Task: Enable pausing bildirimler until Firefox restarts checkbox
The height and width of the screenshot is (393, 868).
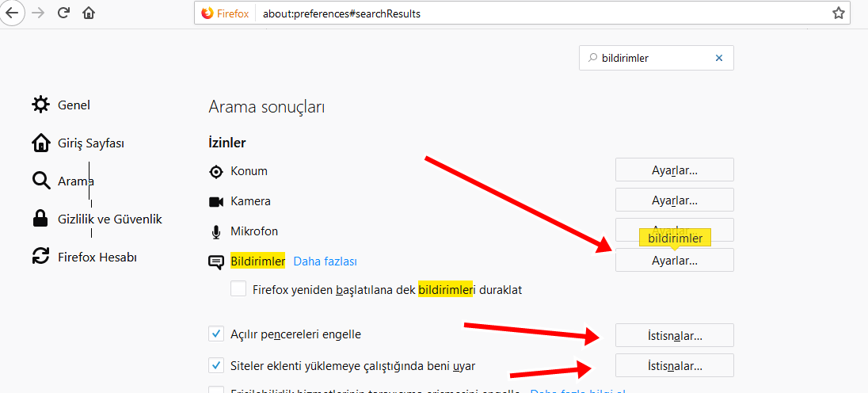Action: 238,289
